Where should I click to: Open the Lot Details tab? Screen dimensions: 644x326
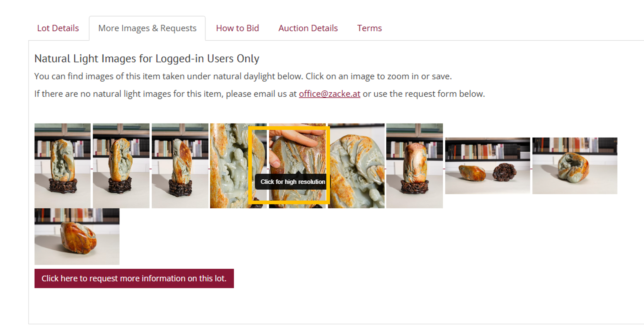coord(58,28)
